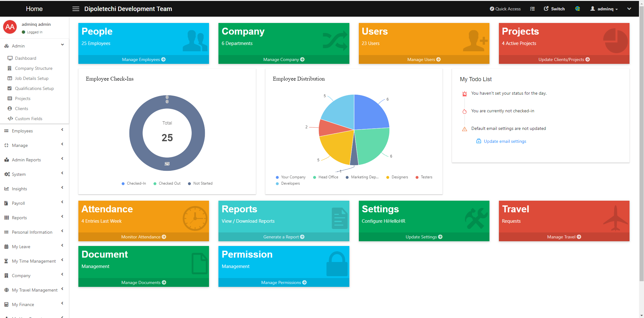Toggle Marketing Dep... legend item
This screenshot has height=318, width=644.
[362, 177]
